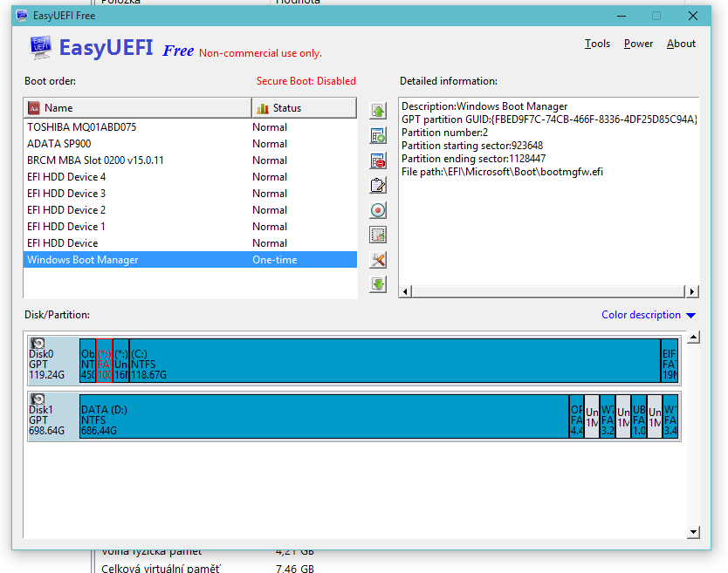Sort boot entries by Name column header
The width and height of the screenshot is (728, 573).
137,108
